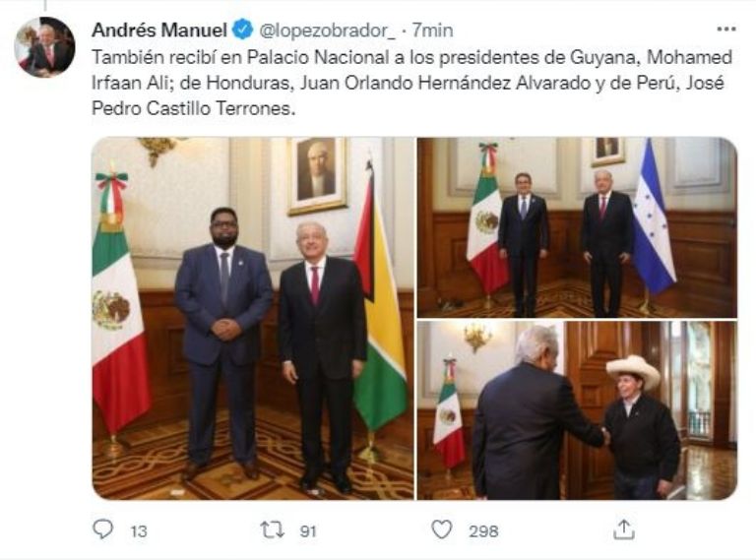Image resolution: width=756 pixels, height=560 pixels.
Task: Click the tweet text about Palacio Nacional
Action: [411, 83]
